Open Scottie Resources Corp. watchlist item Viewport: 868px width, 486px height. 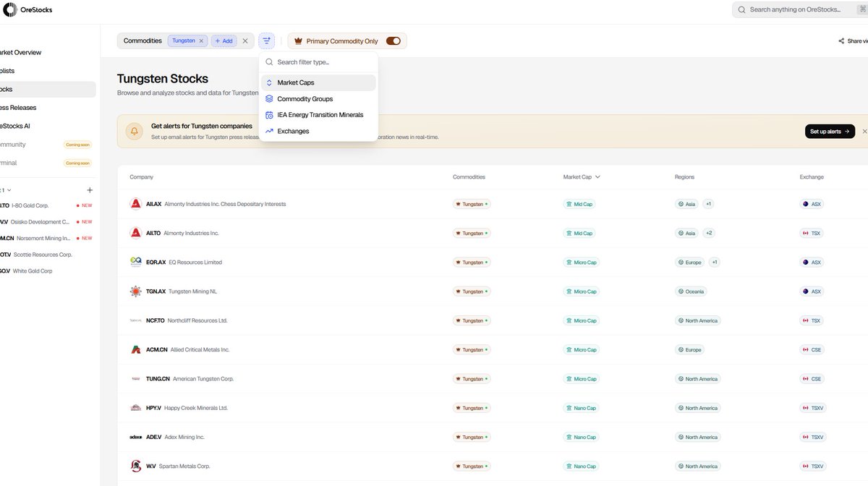[x=46, y=255]
